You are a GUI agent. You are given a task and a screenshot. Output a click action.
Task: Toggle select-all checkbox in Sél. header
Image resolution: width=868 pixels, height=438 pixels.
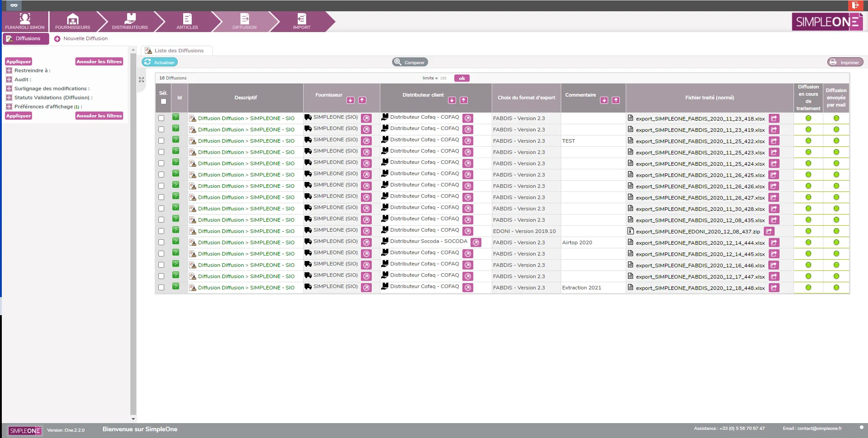(x=163, y=102)
